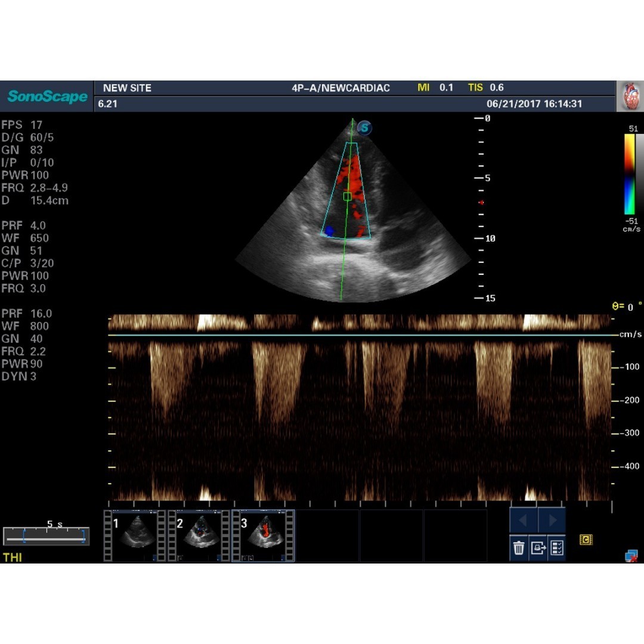Click the color velocity scale bar
This screenshot has height=644, width=644.
(x=629, y=174)
